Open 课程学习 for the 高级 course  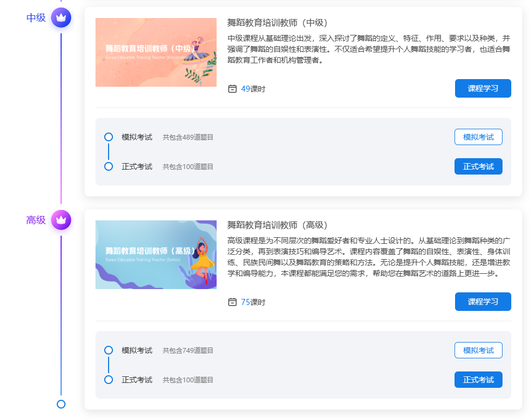click(x=483, y=302)
